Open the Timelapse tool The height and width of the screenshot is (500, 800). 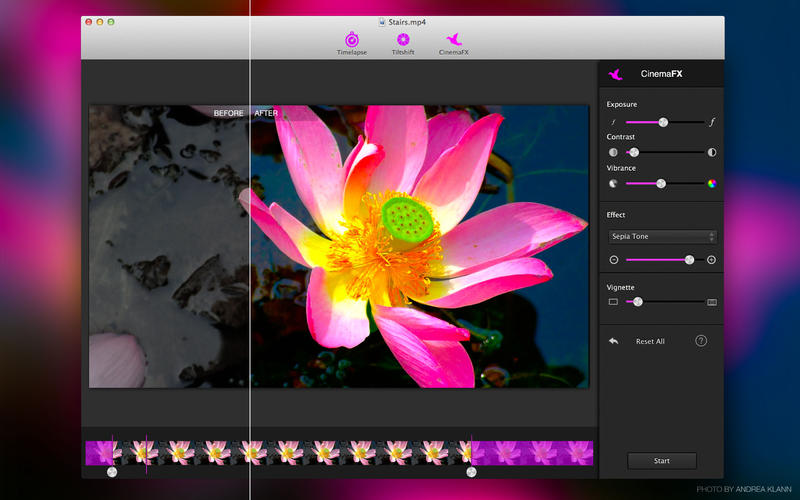click(352, 43)
